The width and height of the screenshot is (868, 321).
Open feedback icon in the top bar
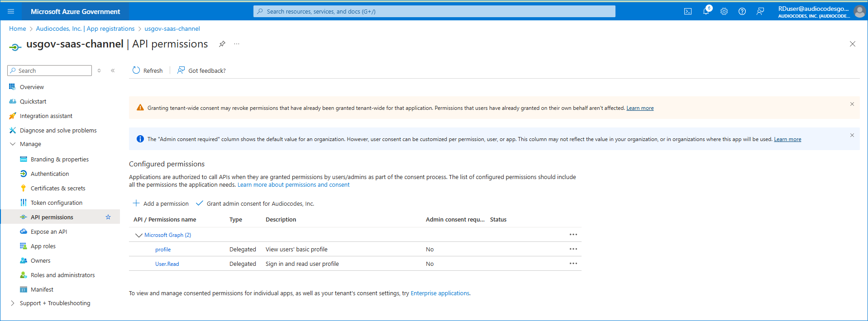760,11
